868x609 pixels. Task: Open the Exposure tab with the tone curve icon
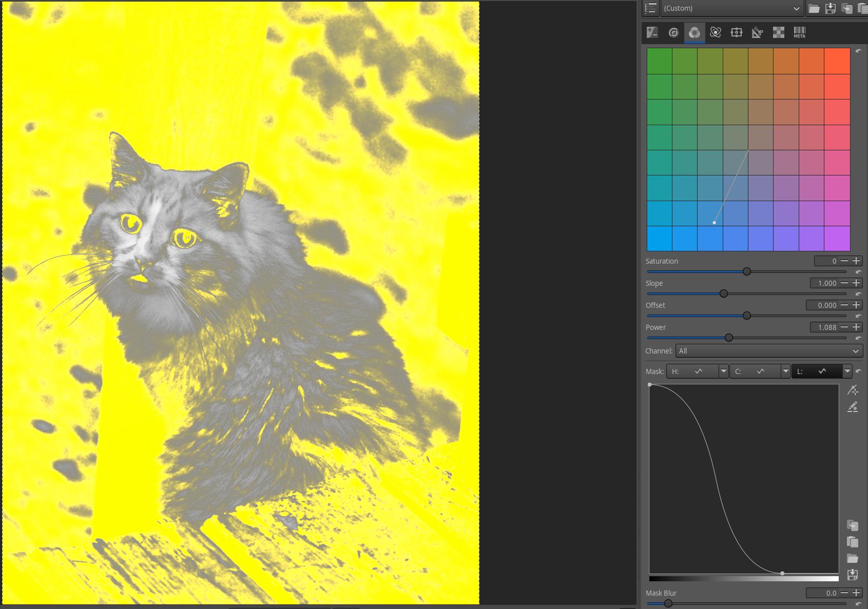pos(652,32)
